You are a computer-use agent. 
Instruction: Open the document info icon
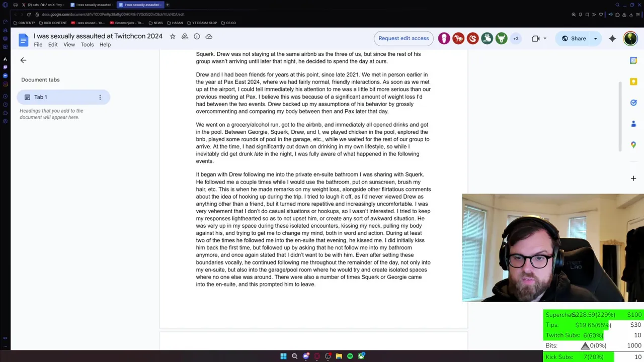click(x=197, y=36)
